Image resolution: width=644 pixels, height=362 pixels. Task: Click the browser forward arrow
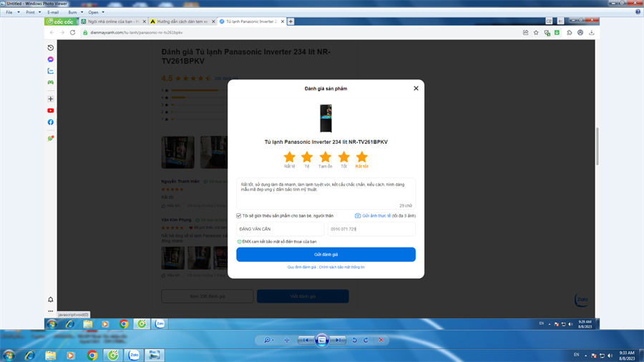(62, 32)
